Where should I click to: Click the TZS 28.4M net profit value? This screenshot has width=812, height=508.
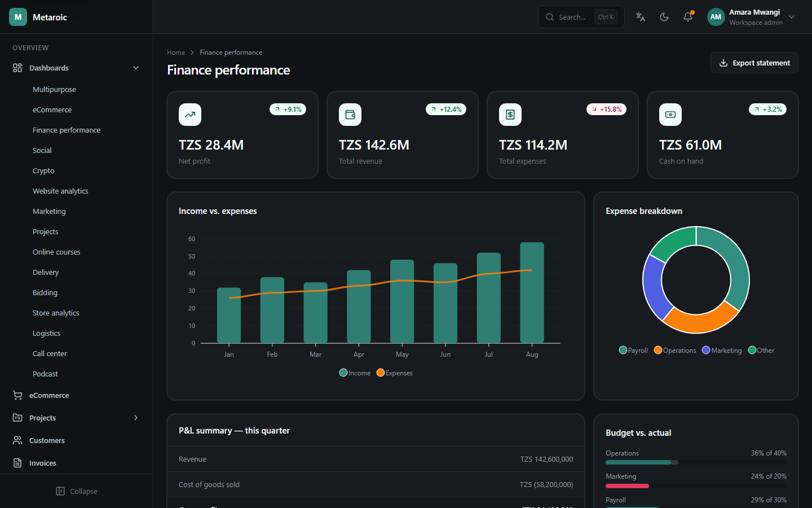[211, 145]
